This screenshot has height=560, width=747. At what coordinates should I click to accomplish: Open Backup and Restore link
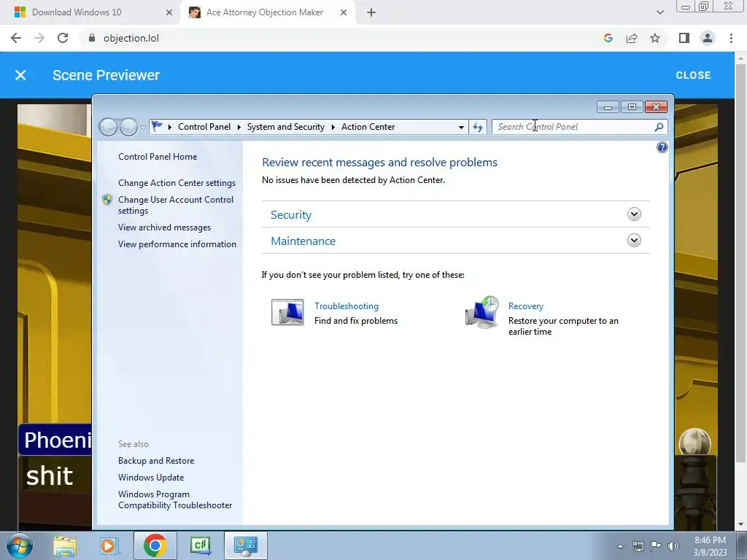[x=156, y=461]
